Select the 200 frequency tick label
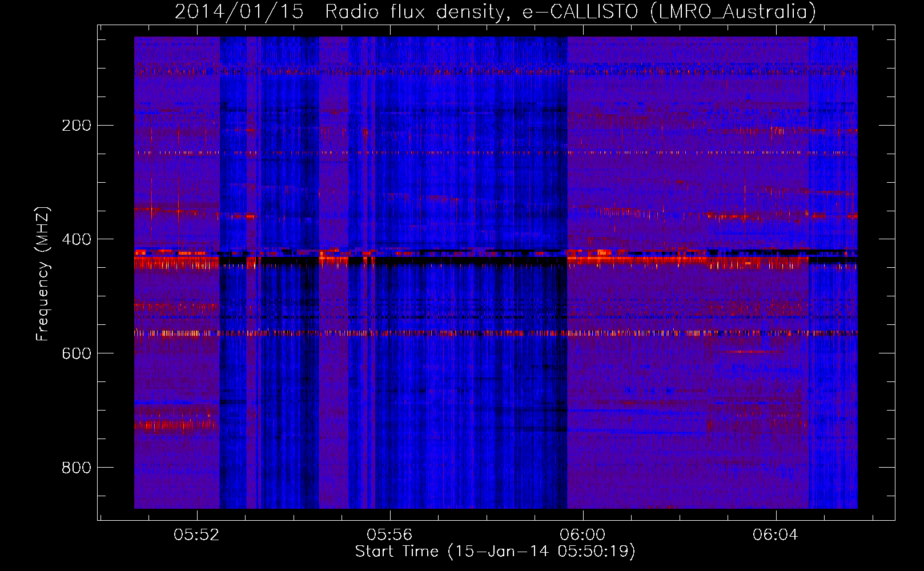924x571 pixels. click(77, 125)
